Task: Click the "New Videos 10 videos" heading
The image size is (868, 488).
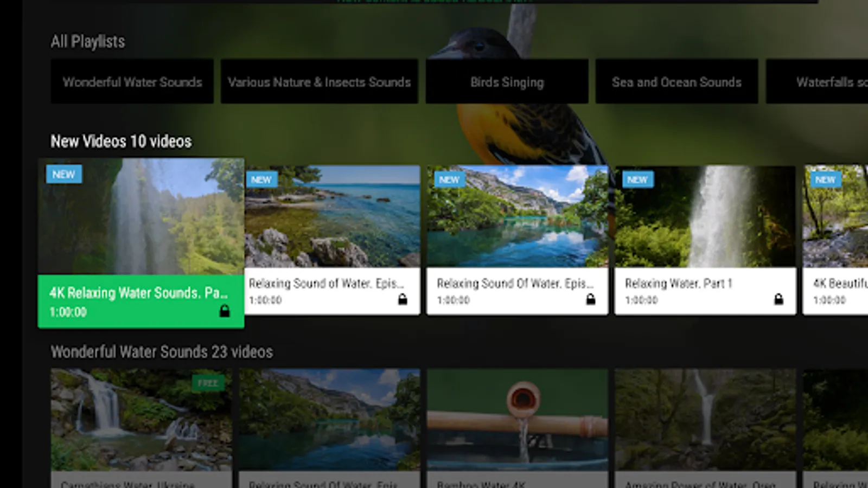Action: coord(121,141)
